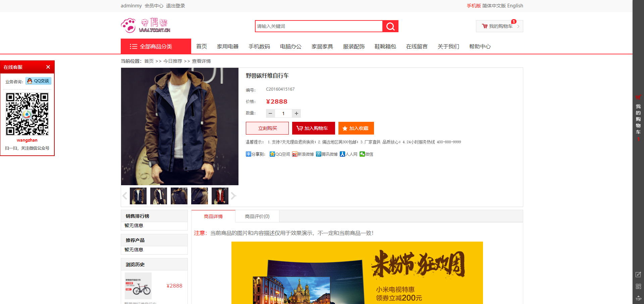Open 电脑办公 category
644x304 pixels.
291,46
